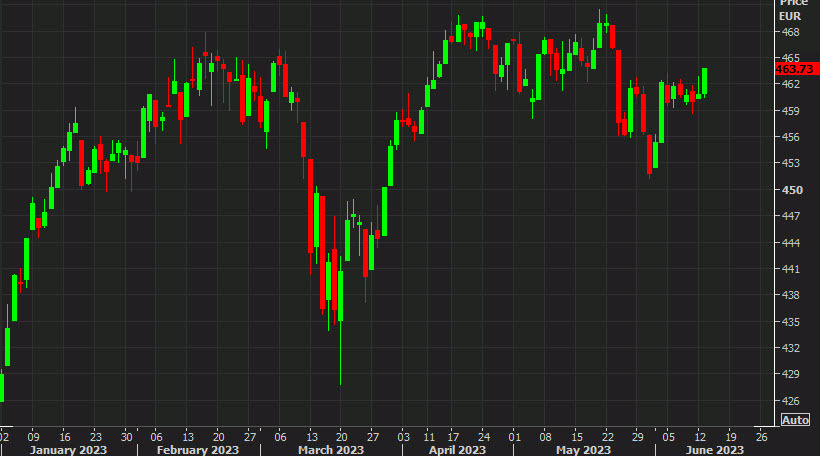Select the 08 date tick in May
820x456 pixels.
545,437
